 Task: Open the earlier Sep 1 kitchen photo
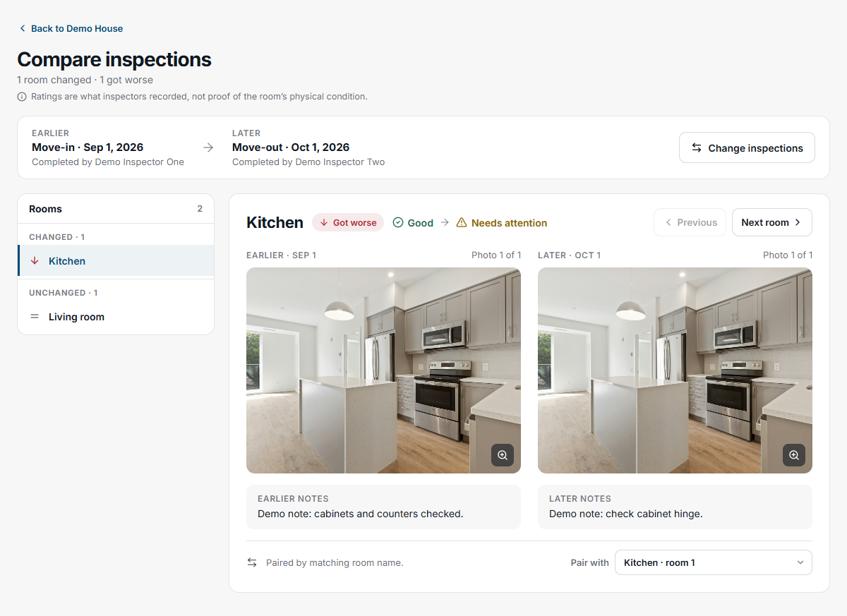click(x=383, y=370)
